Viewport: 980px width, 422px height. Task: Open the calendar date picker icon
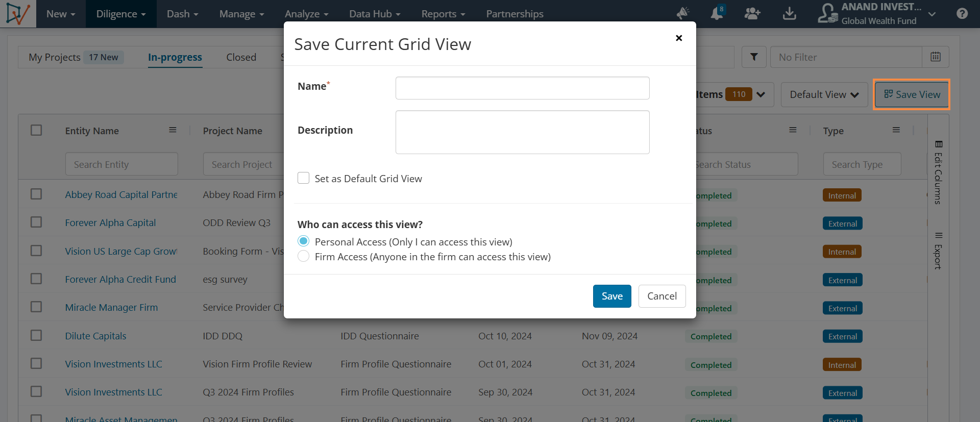[936, 57]
